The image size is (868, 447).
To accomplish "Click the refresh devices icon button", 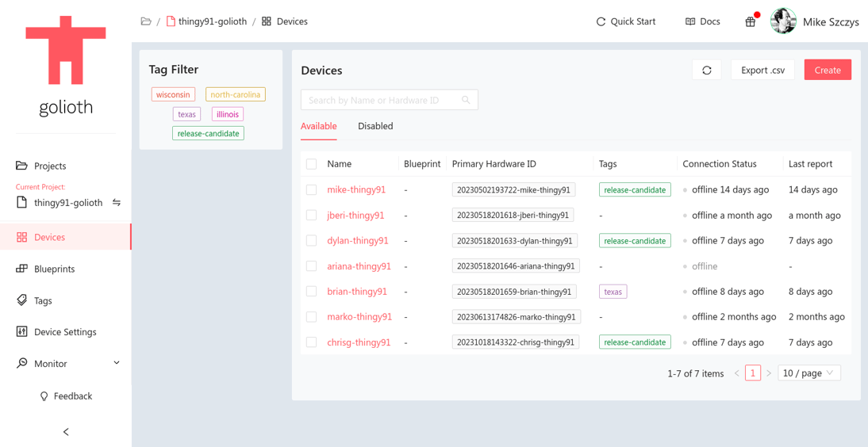I will pos(706,71).
